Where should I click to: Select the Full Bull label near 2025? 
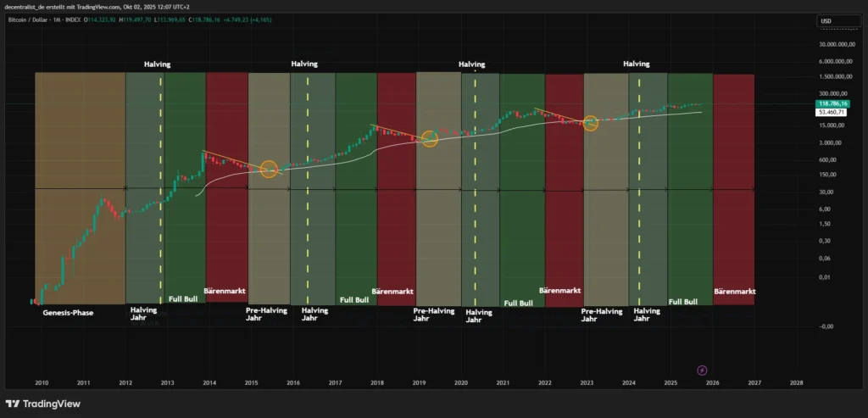pyautogui.click(x=683, y=302)
